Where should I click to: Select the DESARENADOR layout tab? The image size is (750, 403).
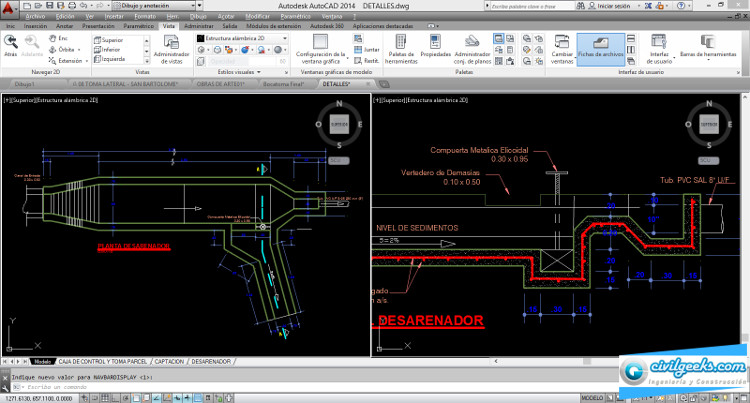point(210,361)
